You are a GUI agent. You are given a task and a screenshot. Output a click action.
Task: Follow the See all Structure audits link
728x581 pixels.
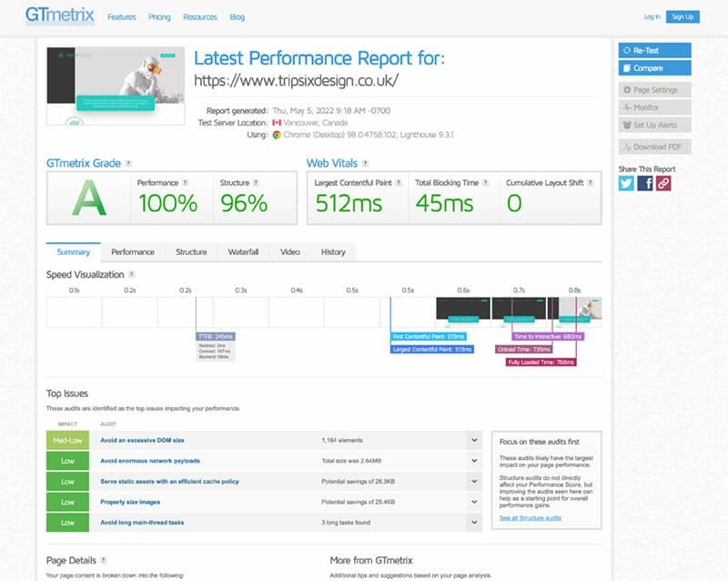point(530,518)
